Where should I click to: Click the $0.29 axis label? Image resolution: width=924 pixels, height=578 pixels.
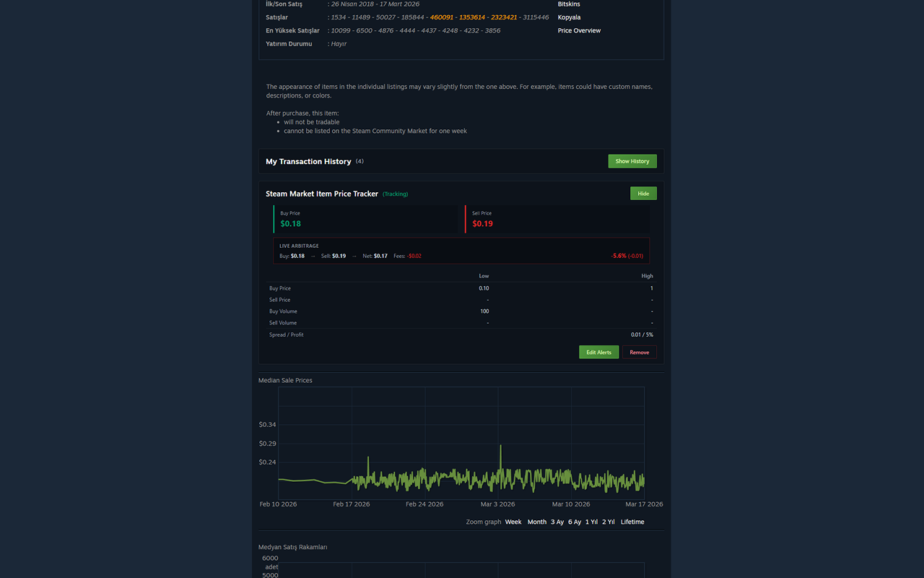click(x=267, y=444)
